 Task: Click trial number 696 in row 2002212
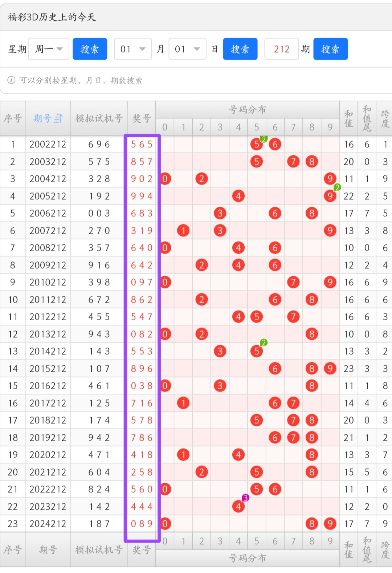(99, 145)
